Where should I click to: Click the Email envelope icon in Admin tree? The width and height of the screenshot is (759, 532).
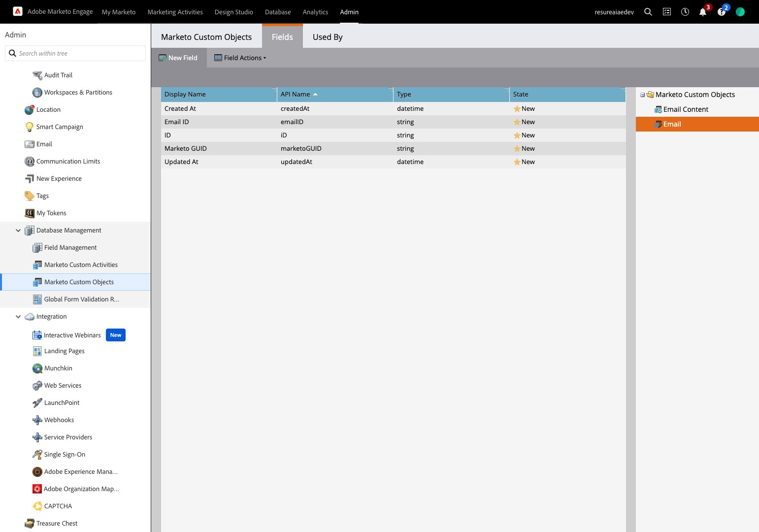click(x=30, y=144)
